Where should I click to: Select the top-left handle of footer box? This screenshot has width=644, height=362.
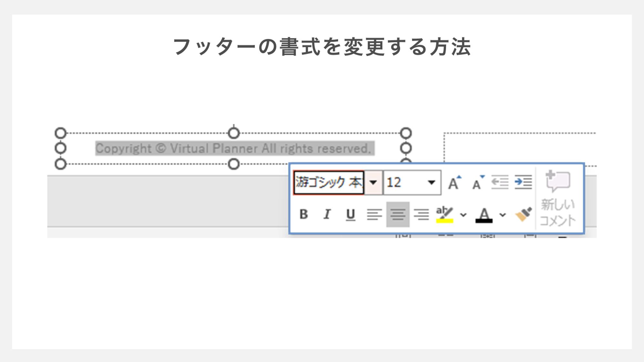point(60,133)
